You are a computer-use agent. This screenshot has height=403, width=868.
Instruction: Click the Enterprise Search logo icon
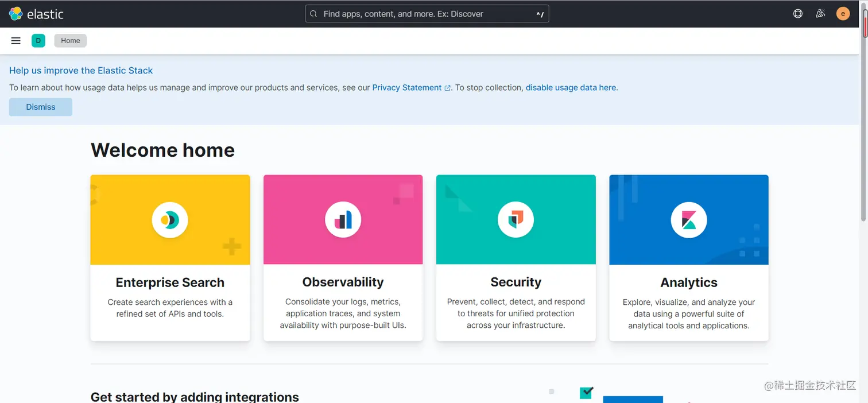pos(170,220)
